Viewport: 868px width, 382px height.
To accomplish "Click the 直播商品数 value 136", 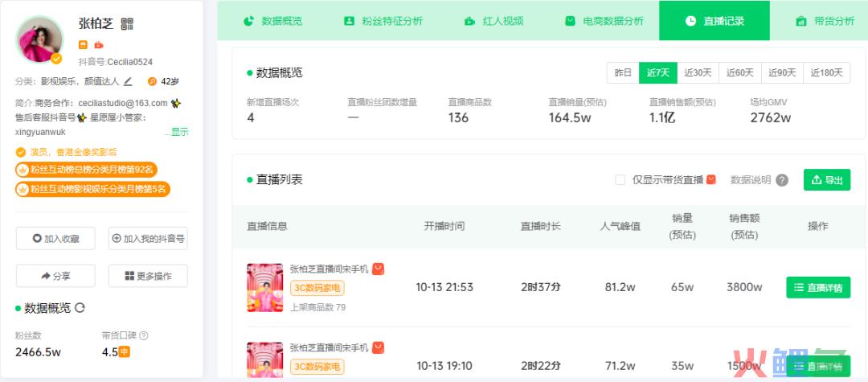I will 458,117.
